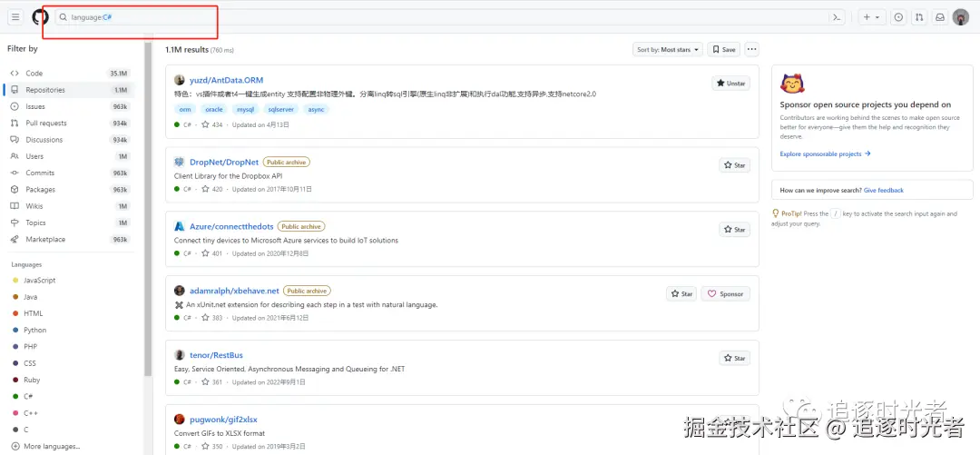The image size is (980, 455).
Task: Choose C++ language filter
Action: point(31,413)
